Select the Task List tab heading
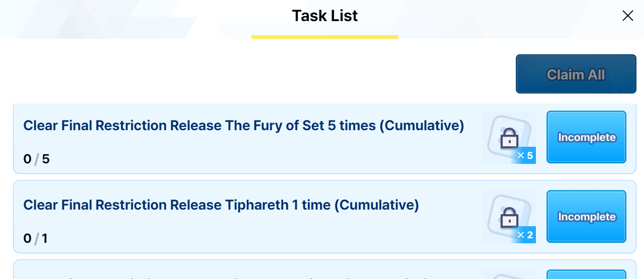Image resolution: width=644 pixels, height=279 pixels. (325, 16)
